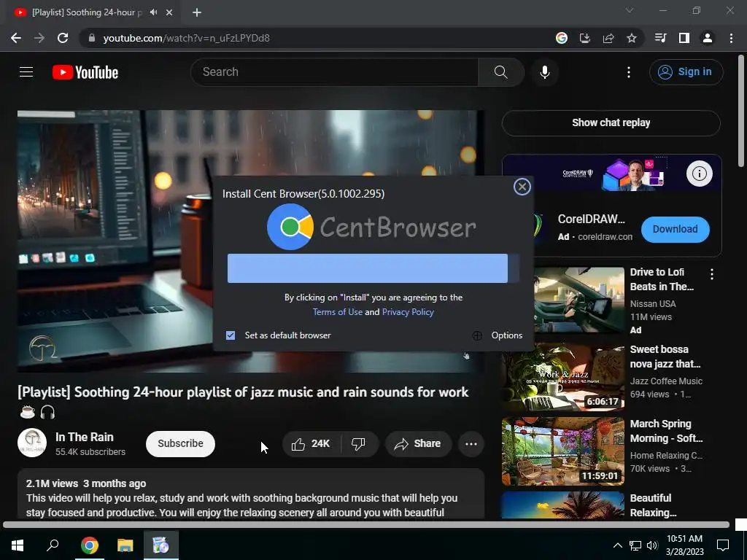This screenshot has height=560, width=747.
Task: Switch to Chrome in taskbar
Action: (89, 545)
